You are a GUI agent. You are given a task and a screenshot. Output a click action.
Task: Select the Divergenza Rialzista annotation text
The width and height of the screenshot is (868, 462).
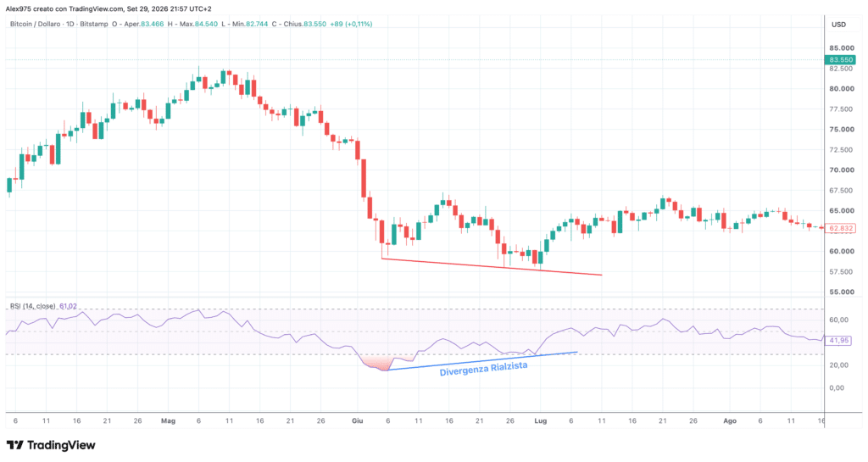click(x=483, y=369)
